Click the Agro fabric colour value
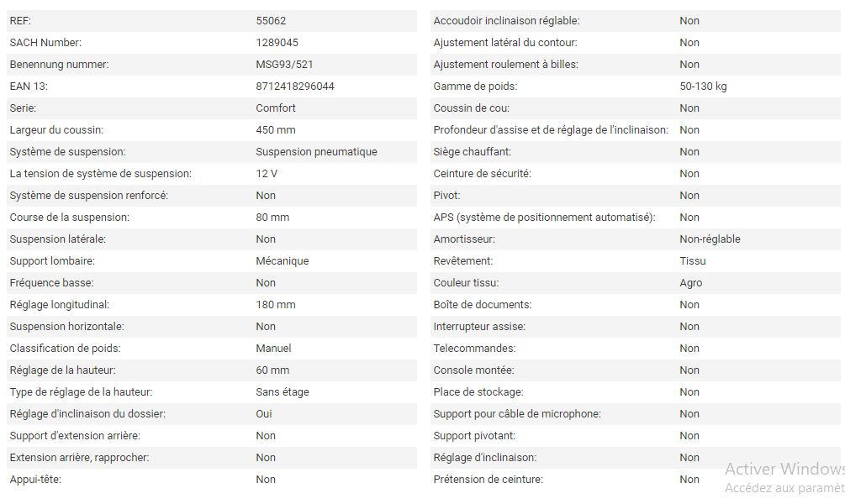This screenshot has width=845, height=504. (691, 283)
